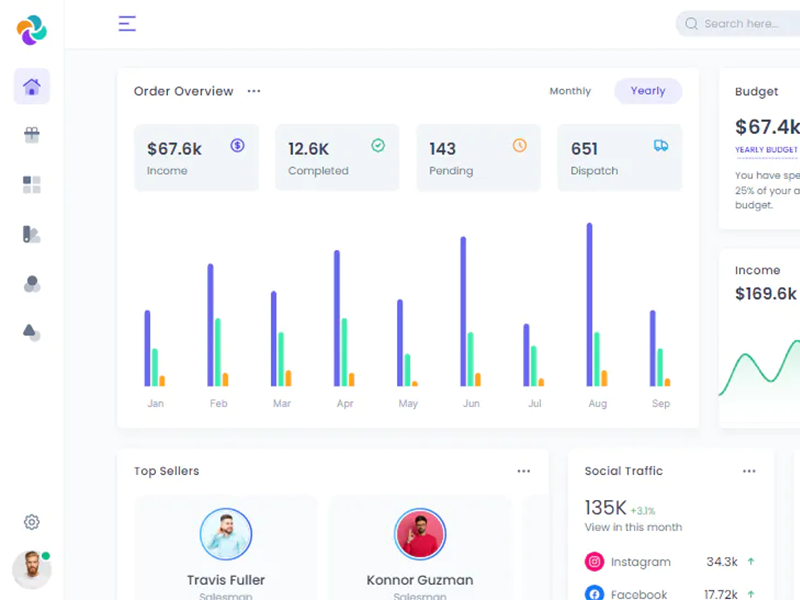Click the Facebook icon

click(594, 594)
